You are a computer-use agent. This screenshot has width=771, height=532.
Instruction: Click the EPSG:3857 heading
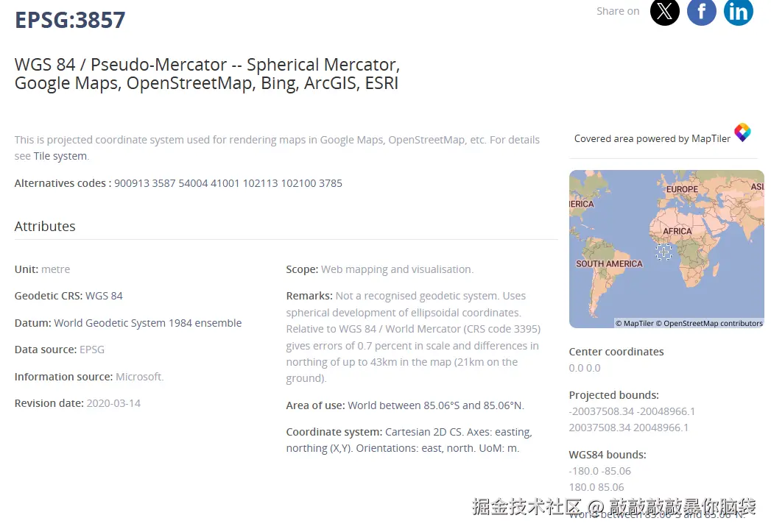click(x=70, y=20)
